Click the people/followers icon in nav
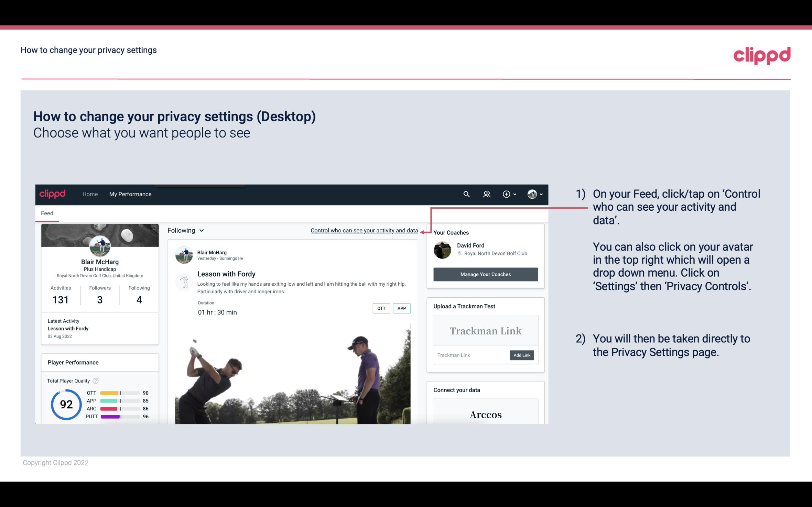This screenshot has width=812, height=507. [486, 194]
